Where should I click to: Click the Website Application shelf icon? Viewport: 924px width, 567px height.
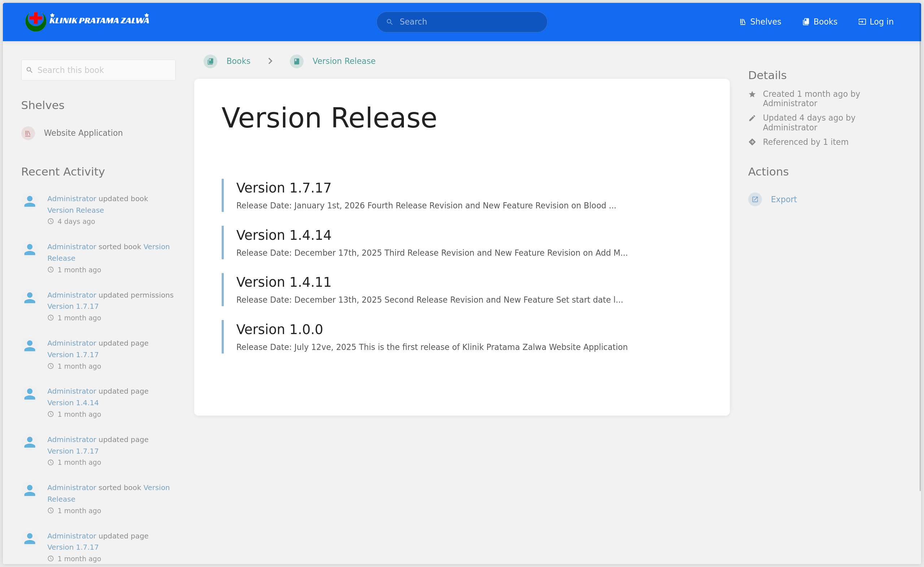(28, 133)
